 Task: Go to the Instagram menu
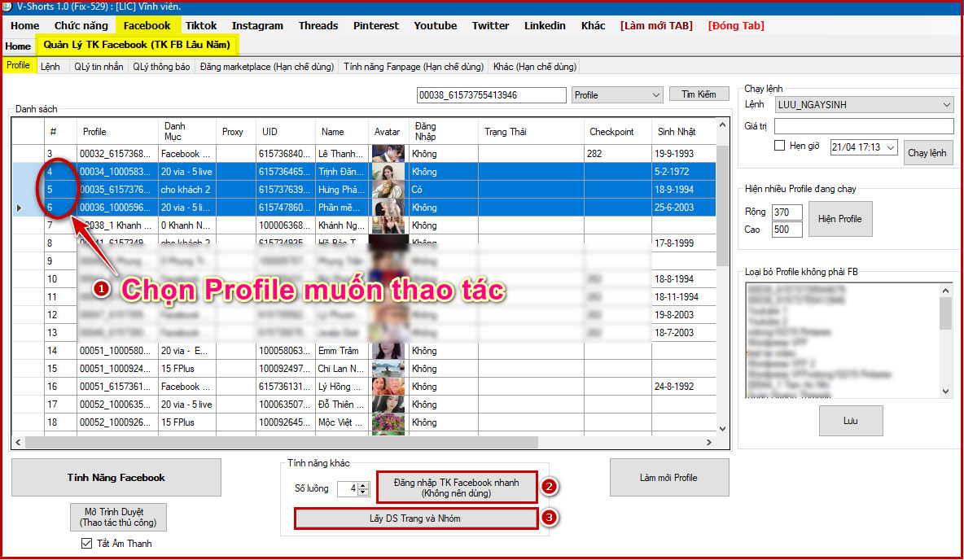point(257,26)
